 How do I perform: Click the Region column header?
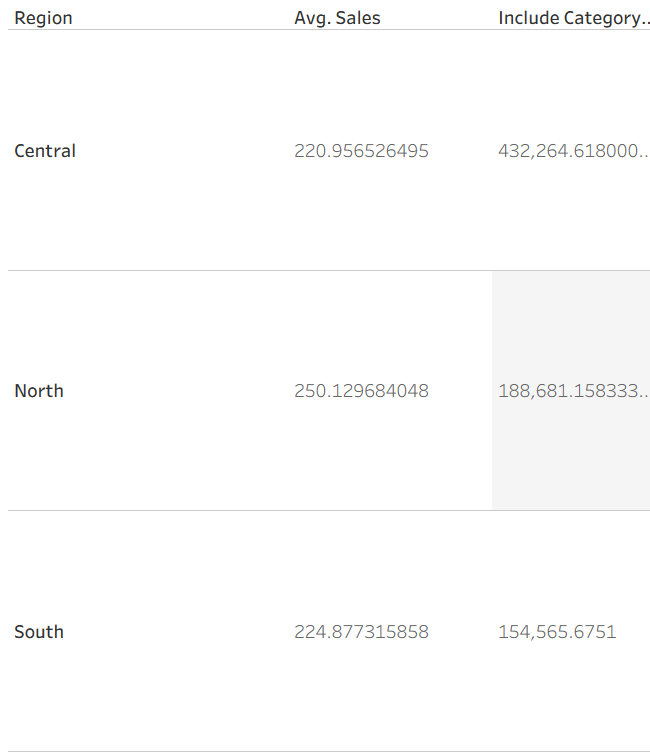click(43, 18)
